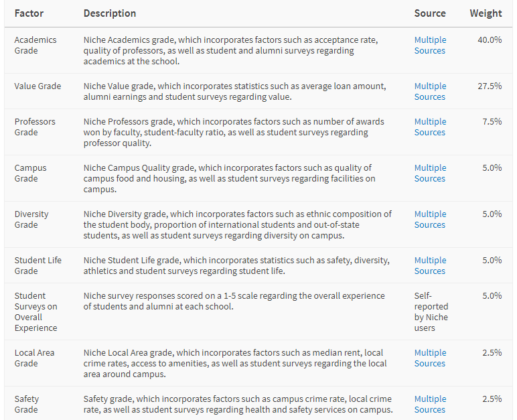Open Multiple Sources link for Campus Grade

[430, 173]
